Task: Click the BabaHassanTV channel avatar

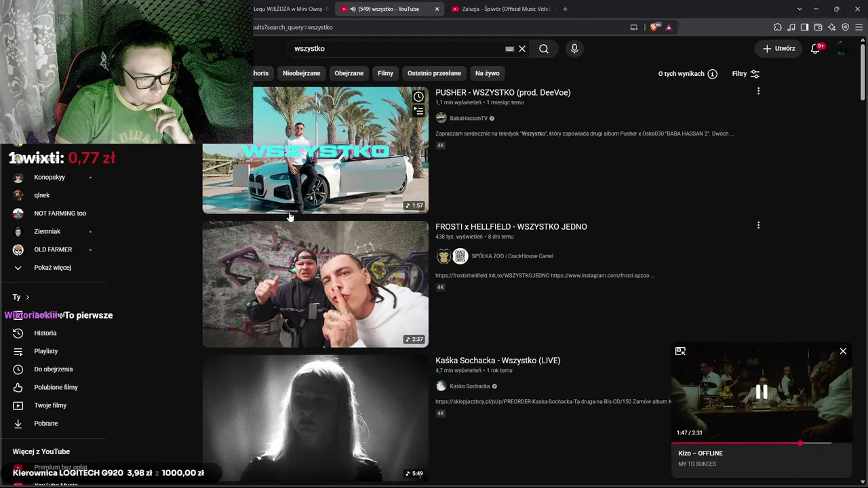Action: click(441, 118)
